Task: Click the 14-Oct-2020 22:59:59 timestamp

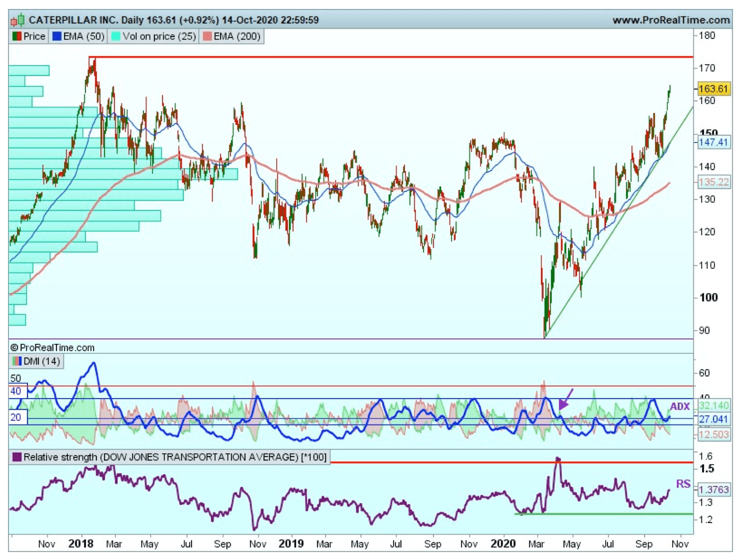Action: pyautogui.click(x=270, y=20)
